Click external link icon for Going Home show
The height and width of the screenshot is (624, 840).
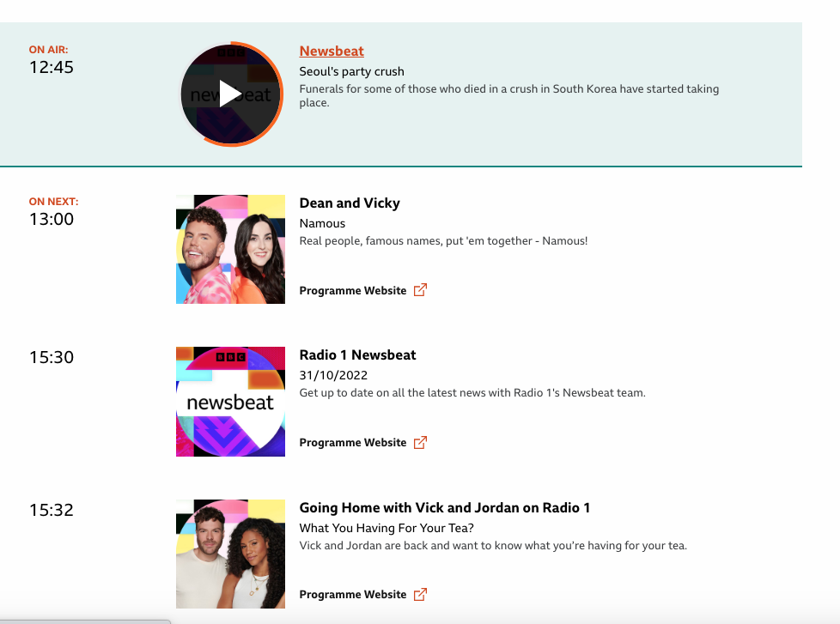point(421,595)
